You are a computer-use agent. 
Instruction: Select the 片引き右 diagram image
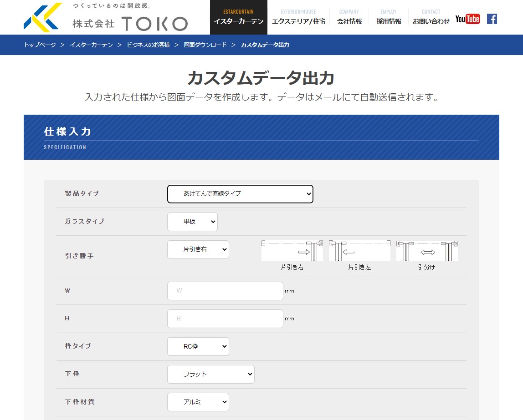tap(292, 250)
